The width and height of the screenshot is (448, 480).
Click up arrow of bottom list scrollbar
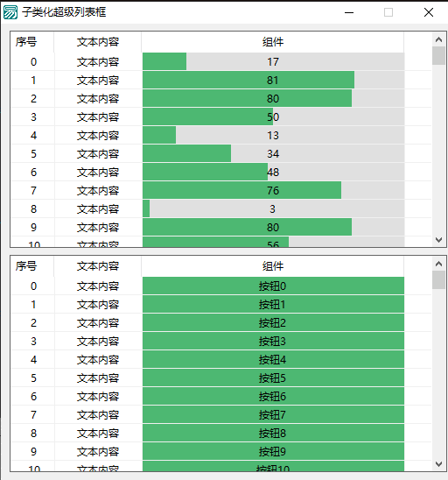click(x=439, y=264)
